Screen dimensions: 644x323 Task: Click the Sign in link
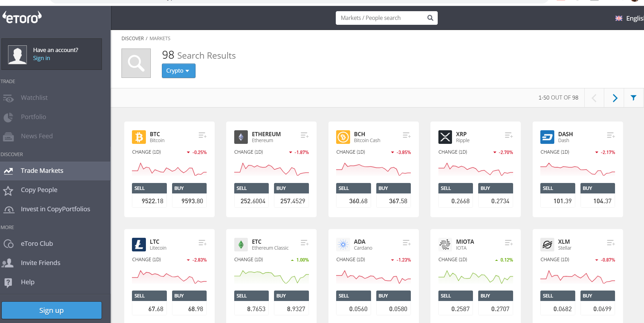(x=42, y=58)
